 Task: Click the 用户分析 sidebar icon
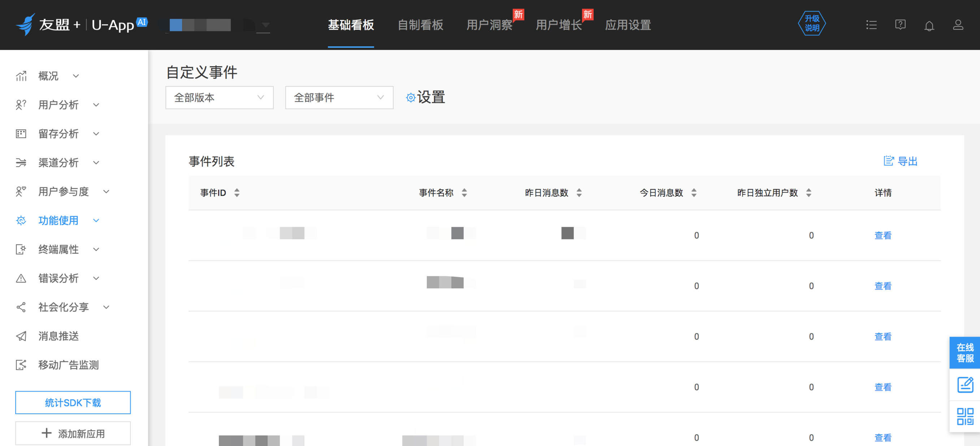(x=21, y=105)
